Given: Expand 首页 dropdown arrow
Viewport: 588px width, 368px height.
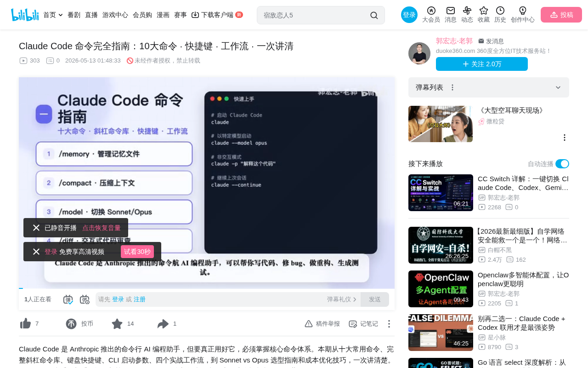Looking at the screenshot, I should point(61,15).
